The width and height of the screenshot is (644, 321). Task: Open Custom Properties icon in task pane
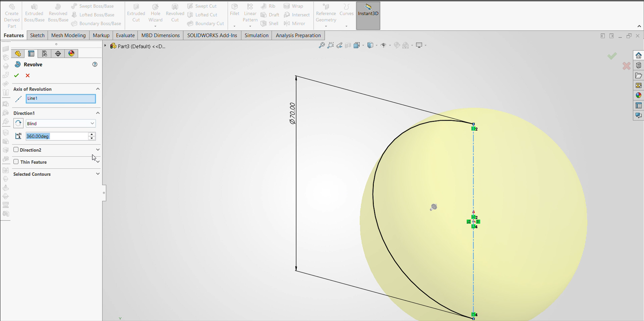639,106
